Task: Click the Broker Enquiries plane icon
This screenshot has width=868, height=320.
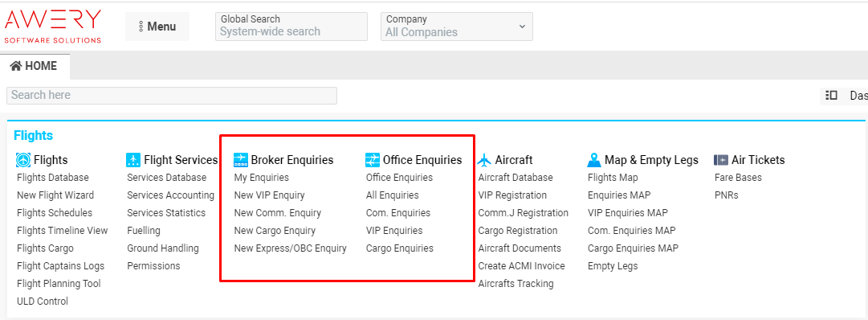Action: 240,160
